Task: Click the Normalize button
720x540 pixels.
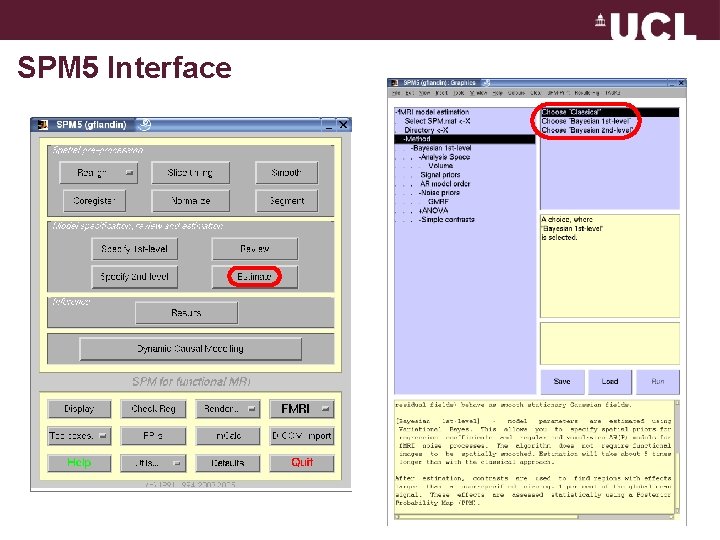Action: (190, 201)
